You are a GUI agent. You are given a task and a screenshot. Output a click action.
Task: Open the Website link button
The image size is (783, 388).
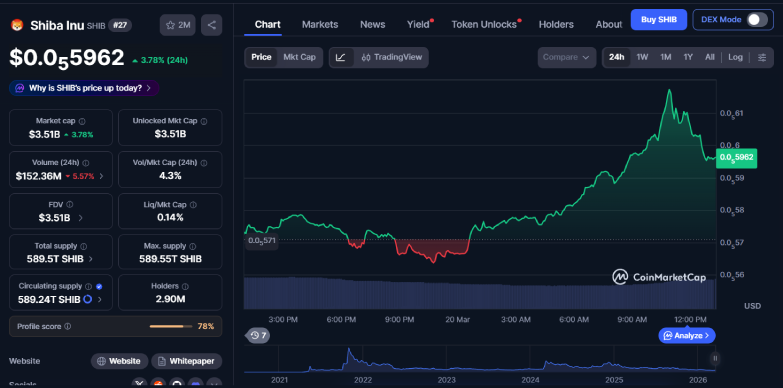[x=119, y=361]
